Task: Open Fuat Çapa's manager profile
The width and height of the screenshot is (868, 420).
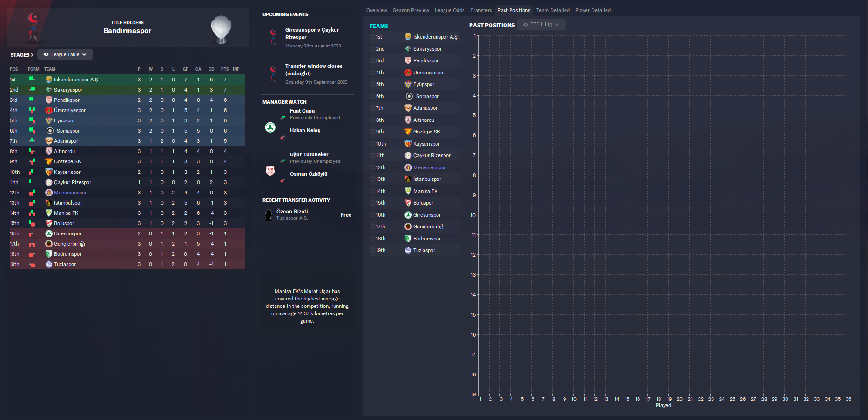Action: tap(302, 111)
